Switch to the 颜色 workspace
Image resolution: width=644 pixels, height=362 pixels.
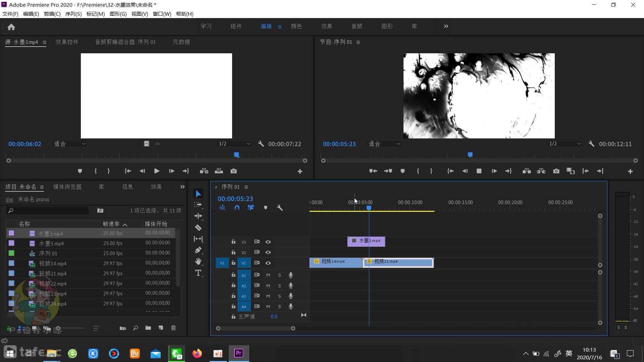[297, 26]
